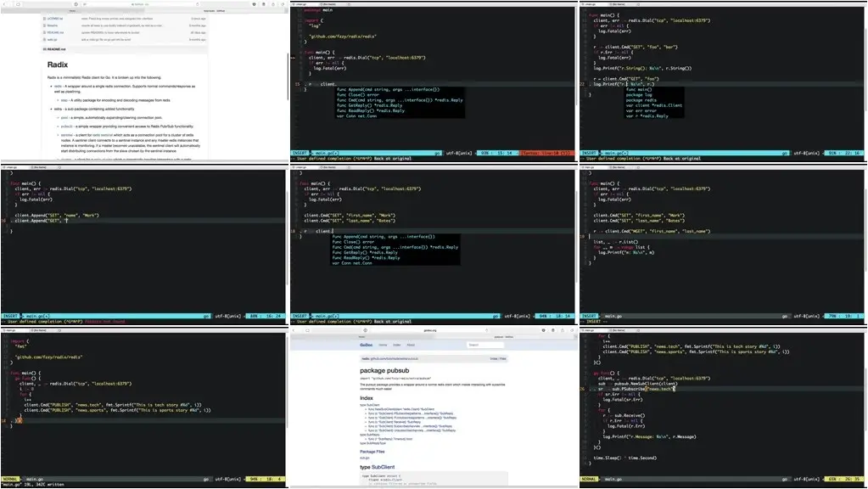Open the README.md file row in the GitHub file list
Viewport: 868px width, 489px height.
125,32
